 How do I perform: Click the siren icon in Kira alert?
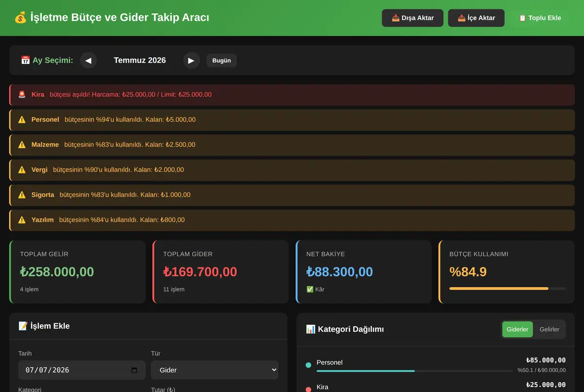click(22, 94)
